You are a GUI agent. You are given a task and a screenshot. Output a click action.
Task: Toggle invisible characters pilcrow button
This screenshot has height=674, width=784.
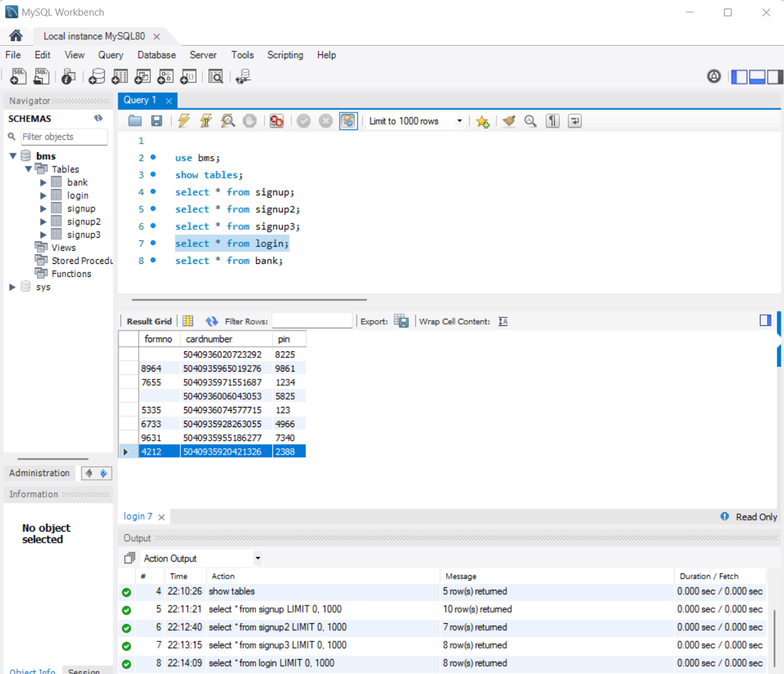(553, 121)
